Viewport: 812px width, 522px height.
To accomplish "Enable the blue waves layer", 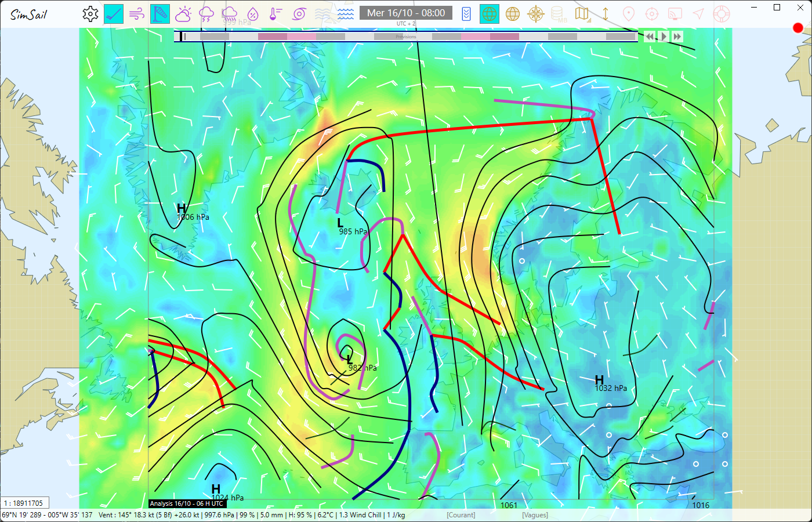I will tap(346, 14).
